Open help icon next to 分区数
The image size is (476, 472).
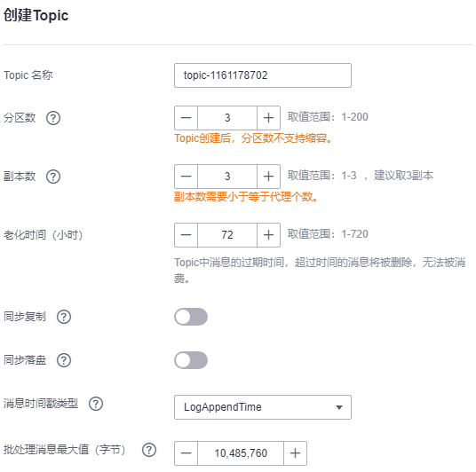coord(53,118)
